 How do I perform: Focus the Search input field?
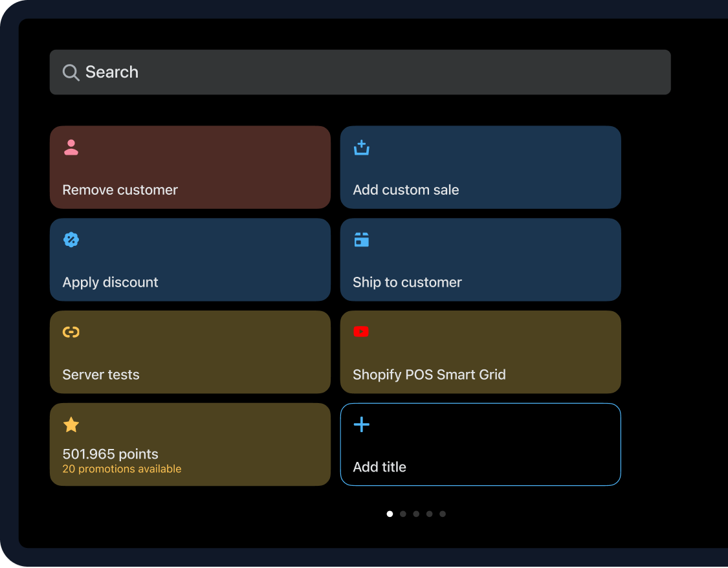pos(360,72)
